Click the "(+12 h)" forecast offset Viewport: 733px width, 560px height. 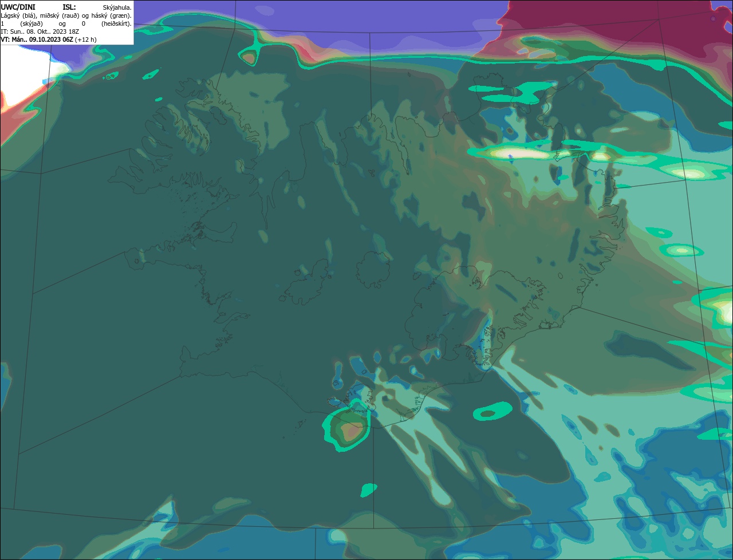coord(85,40)
